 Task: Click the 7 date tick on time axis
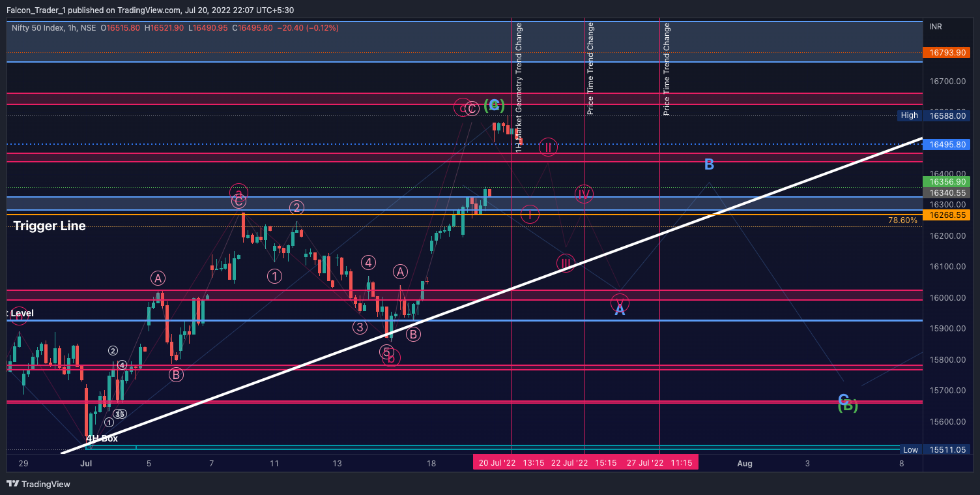point(211,463)
